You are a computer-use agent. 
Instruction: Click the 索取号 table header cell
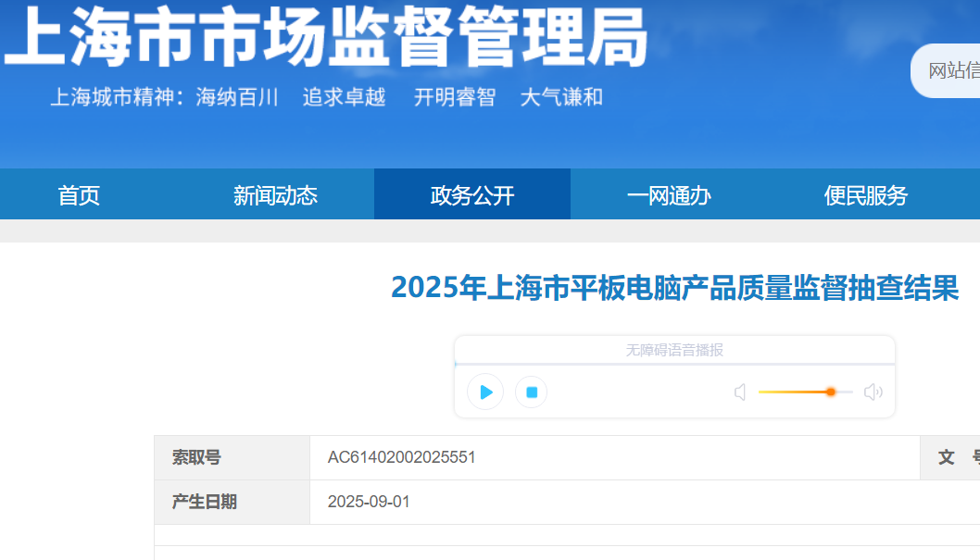pyautogui.click(x=196, y=457)
